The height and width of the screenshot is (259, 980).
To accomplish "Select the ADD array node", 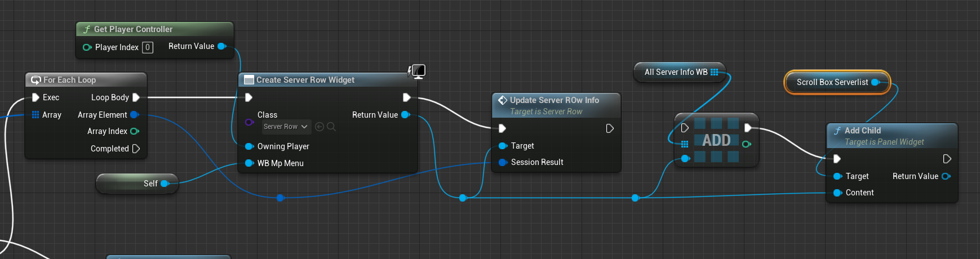I will (716, 140).
